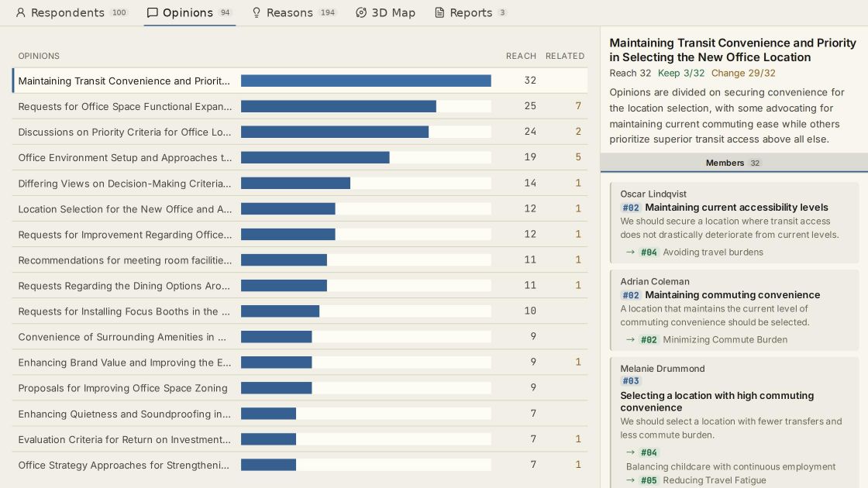Select Requests for Installing Focus Booths row

[x=300, y=311]
